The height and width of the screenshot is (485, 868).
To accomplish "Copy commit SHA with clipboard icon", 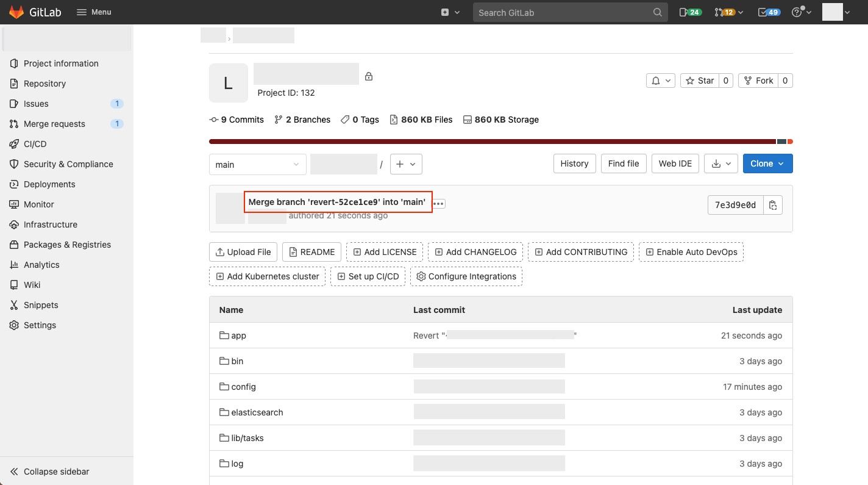I will point(773,205).
